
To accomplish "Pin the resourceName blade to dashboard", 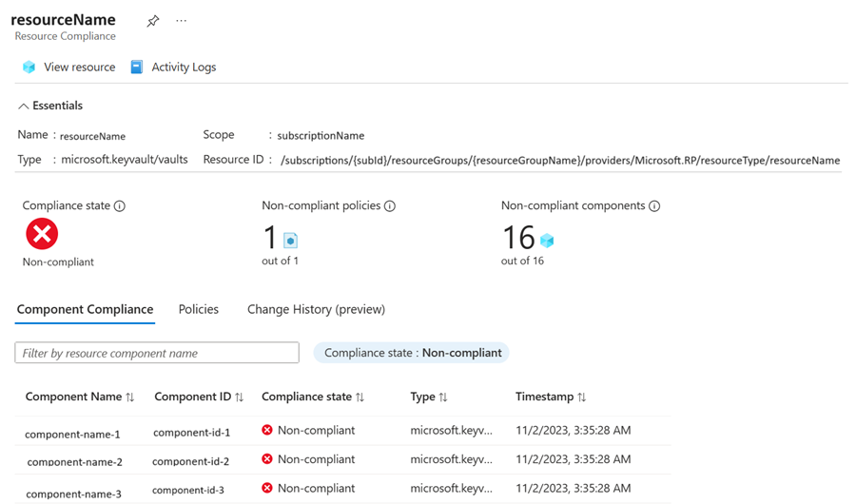I will [153, 21].
